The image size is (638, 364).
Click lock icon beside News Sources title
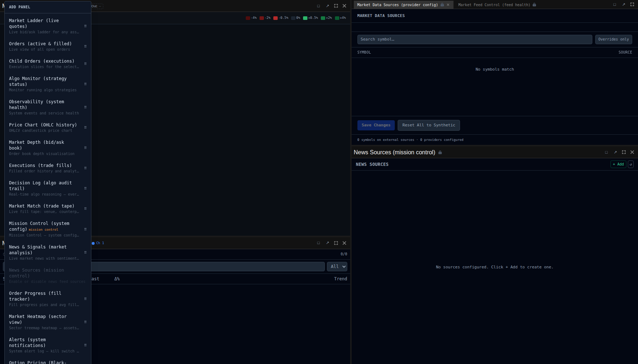440,152
